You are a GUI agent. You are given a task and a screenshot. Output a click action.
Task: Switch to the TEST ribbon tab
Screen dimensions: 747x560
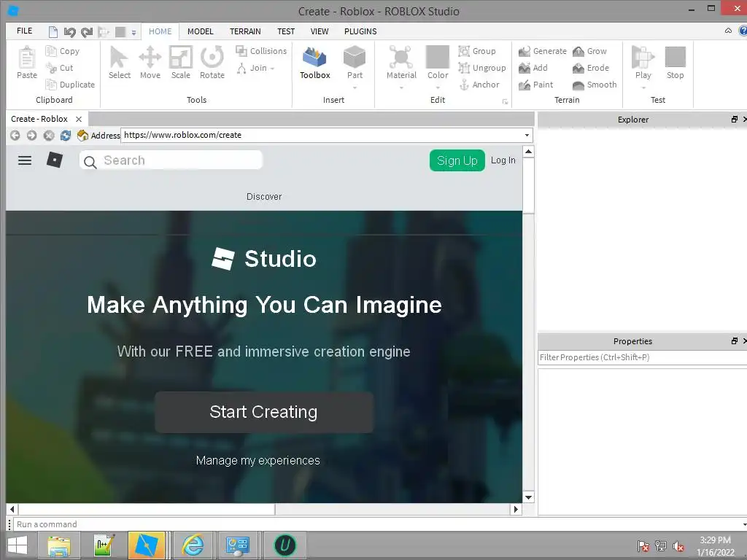pos(286,31)
